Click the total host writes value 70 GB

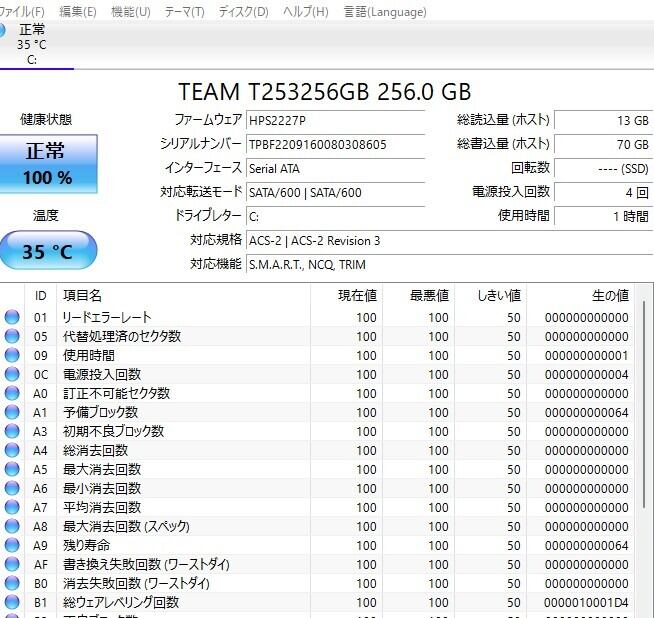pos(603,145)
